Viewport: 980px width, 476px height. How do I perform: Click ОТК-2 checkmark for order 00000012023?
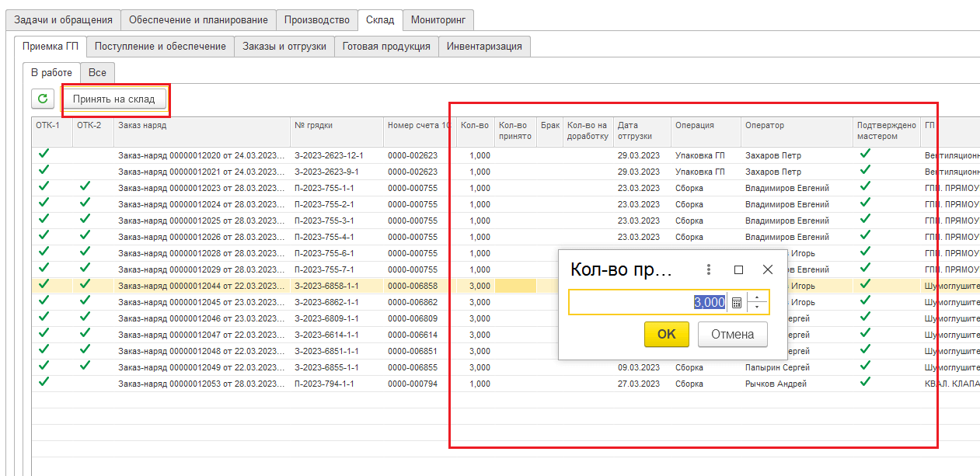click(x=85, y=186)
